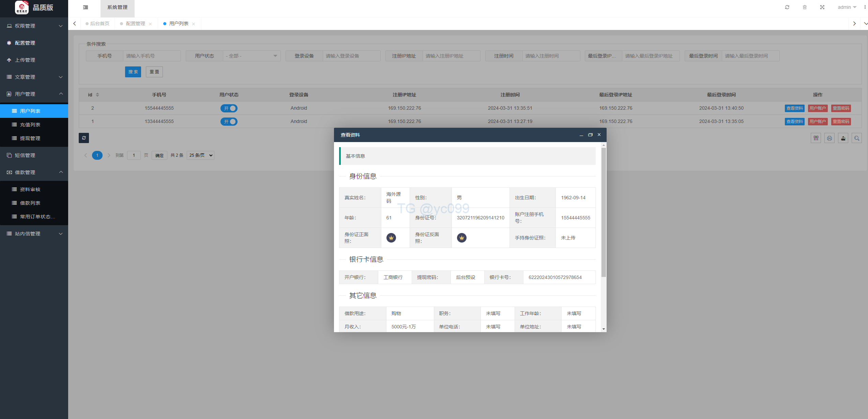
Task: Open 充值列表 in the sidebar
Action: pyautogui.click(x=30, y=125)
